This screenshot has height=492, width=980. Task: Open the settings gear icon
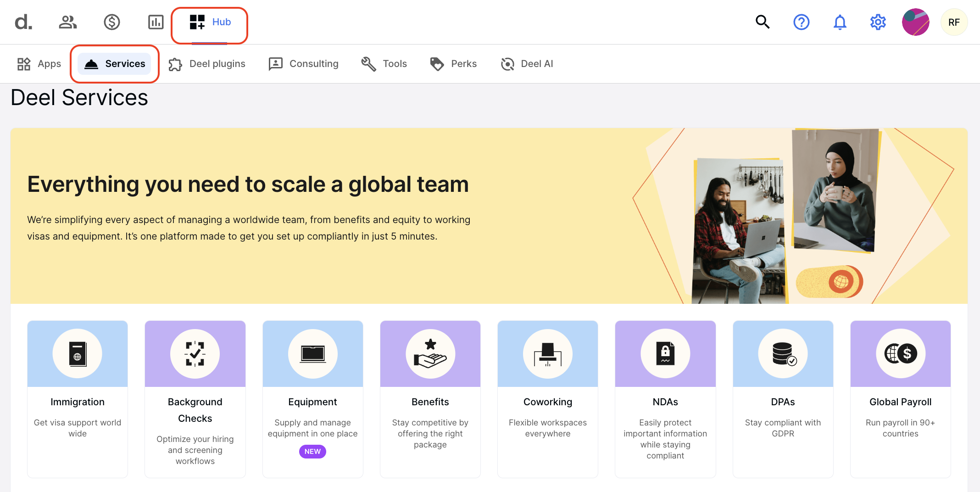(x=878, y=22)
